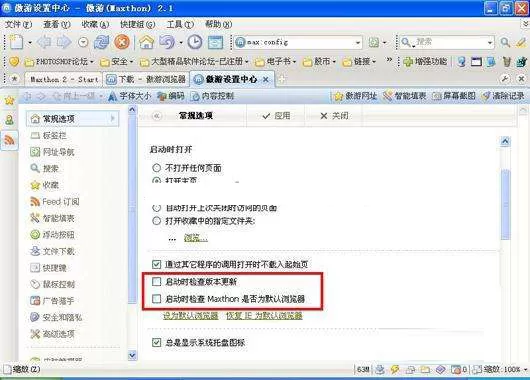Image resolution: width=530 pixels, height=380 pixels.
Task: Open the 查看(V) menu
Action: pyautogui.click(x=57, y=24)
